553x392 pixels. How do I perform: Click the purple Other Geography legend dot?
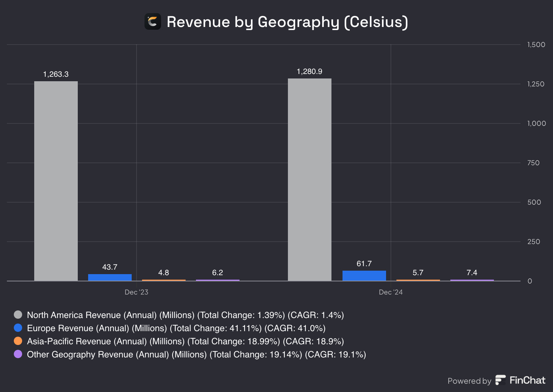[18, 354]
